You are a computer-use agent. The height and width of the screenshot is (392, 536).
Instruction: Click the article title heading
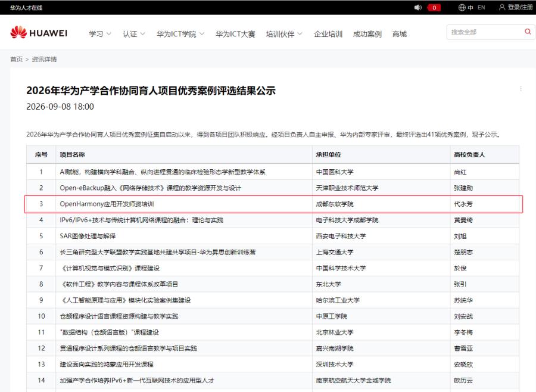coord(151,91)
